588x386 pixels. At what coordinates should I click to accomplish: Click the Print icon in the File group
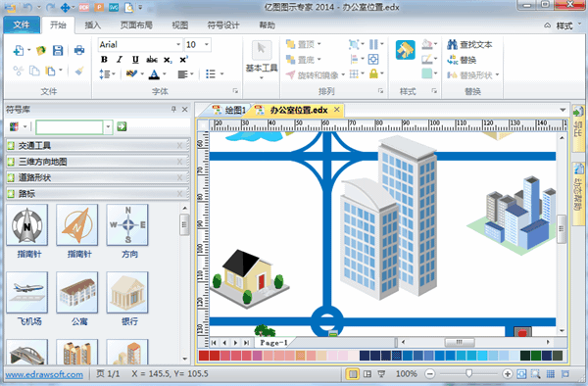click(x=79, y=50)
